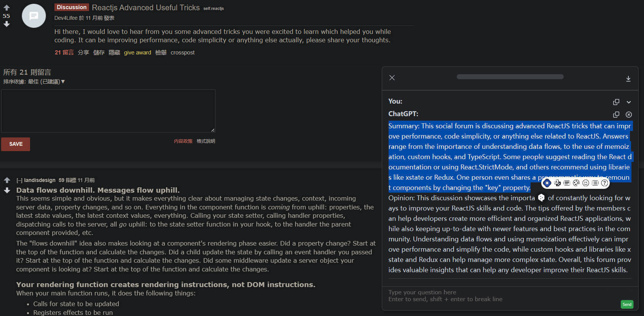
Task: Collapse landisdesign's comment thread
Action: click(x=20, y=180)
